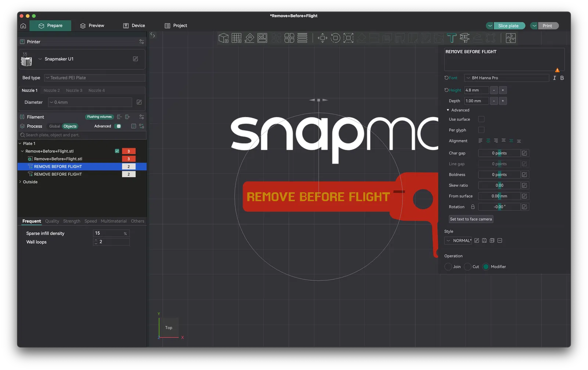Collapse the sidebar with the arrow icon
The width and height of the screenshot is (588, 370).
[153, 35]
